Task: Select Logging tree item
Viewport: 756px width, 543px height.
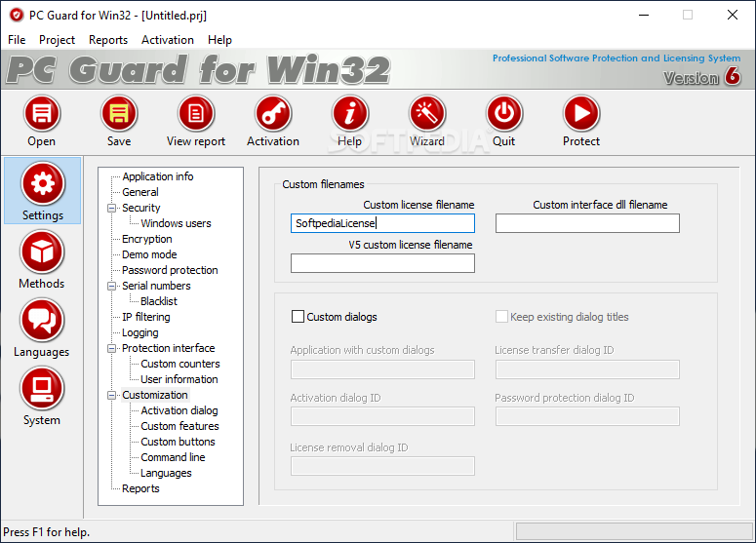Action: (x=140, y=333)
